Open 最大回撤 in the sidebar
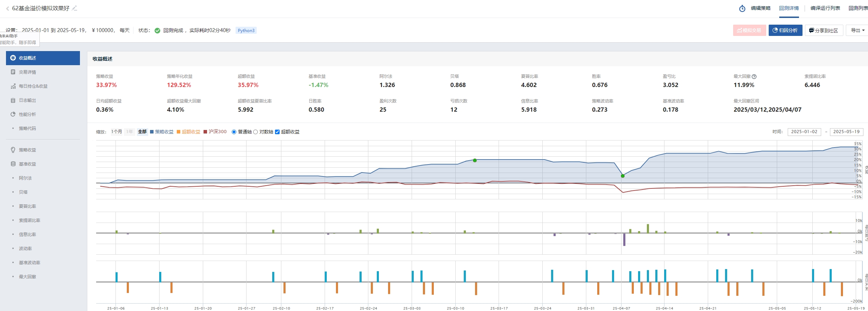 [27, 277]
